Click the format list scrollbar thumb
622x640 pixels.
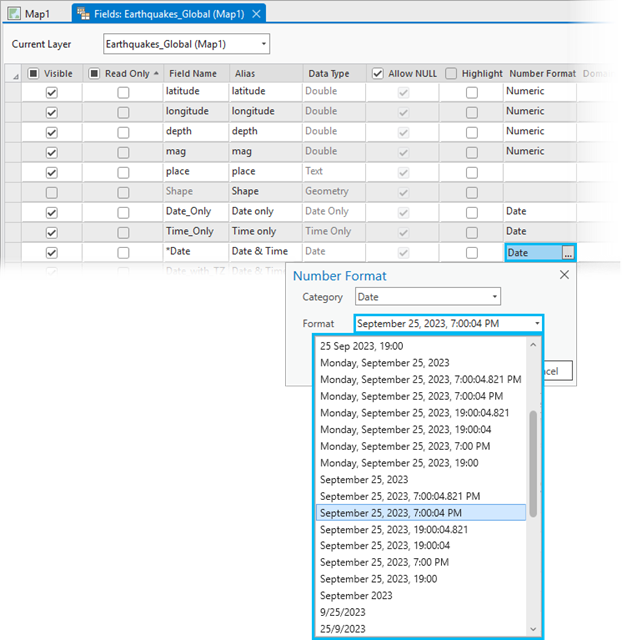[533, 462]
